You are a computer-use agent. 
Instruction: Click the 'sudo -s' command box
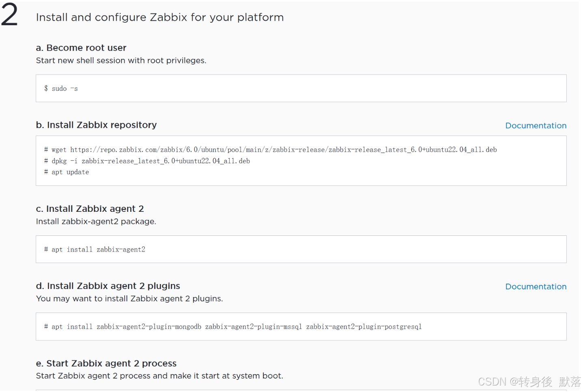[301, 88]
